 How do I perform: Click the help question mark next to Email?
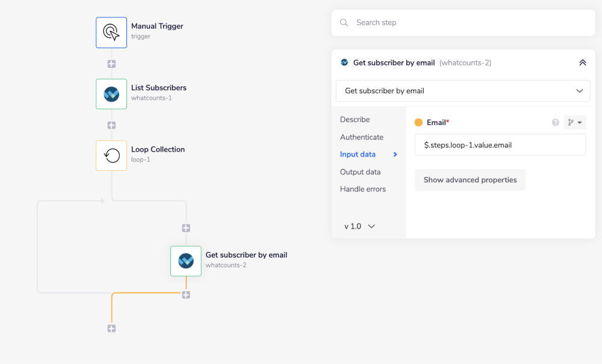556,123
